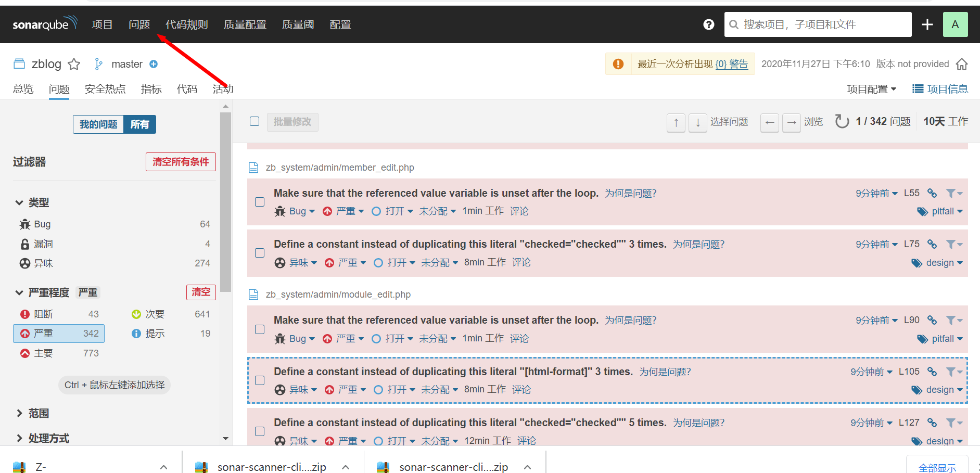The image size is (980, 473).
Task: Click the reload issues circular arrow icon
Action: click(842, 121)
